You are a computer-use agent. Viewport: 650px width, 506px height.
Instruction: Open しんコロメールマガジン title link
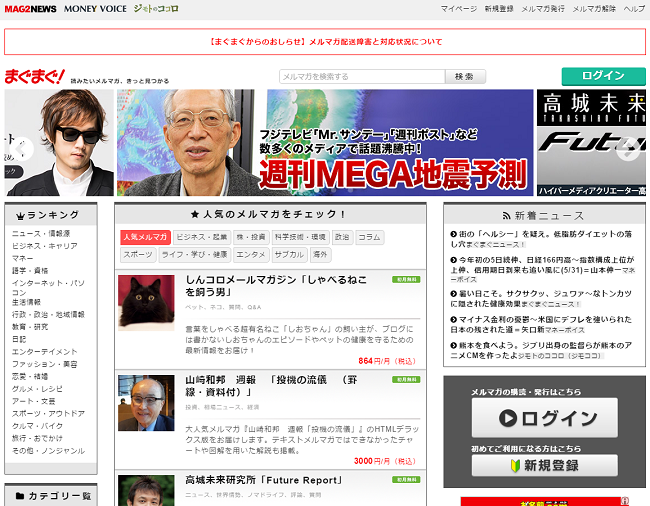coord(276,286)
